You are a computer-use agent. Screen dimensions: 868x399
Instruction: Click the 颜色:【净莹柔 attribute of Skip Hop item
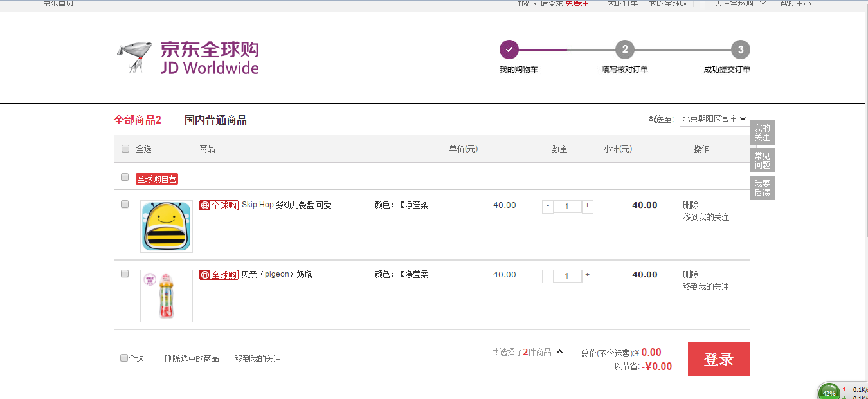pos(402,205)
